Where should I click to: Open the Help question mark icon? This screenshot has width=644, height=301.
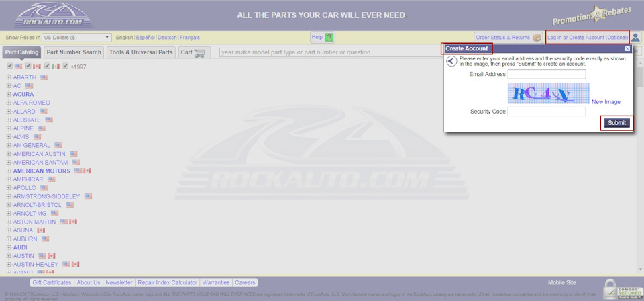pyautogui.click(x=329, y=38)
